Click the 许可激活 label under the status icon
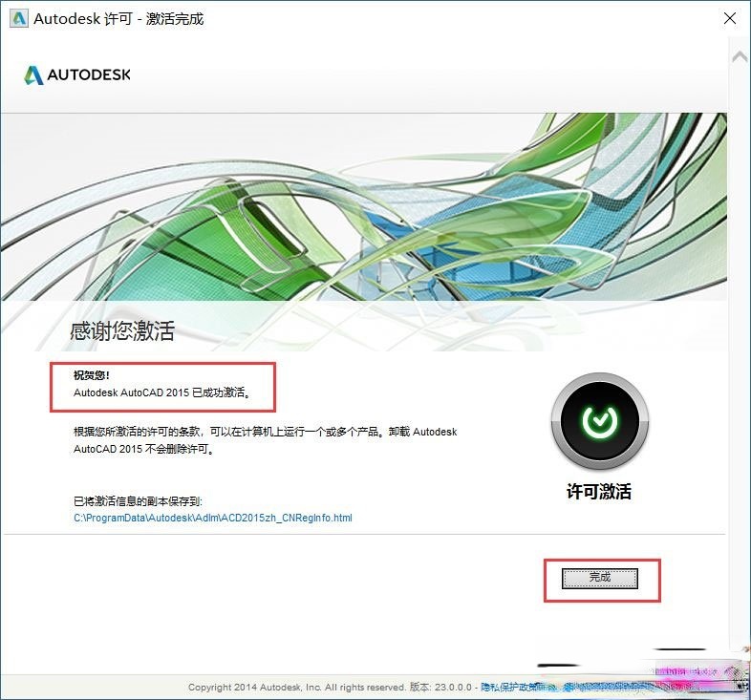751x700 pixels. point(599,491)
